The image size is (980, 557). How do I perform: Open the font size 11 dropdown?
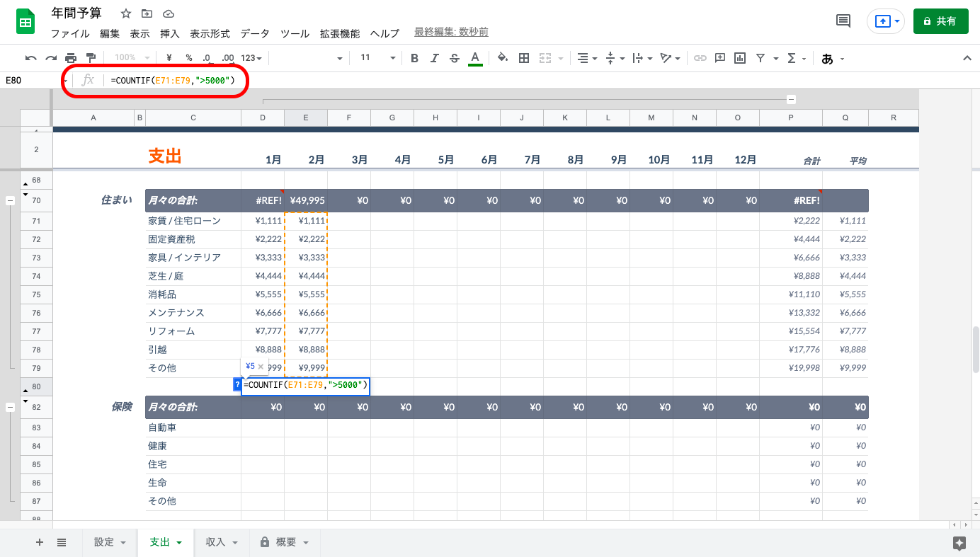point(378,58)
